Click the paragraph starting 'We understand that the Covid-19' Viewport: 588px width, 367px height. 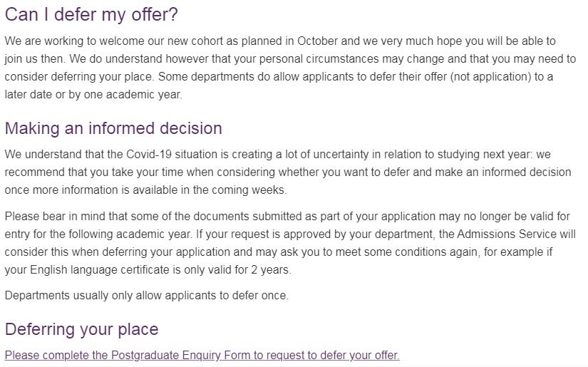pos(285,172)
